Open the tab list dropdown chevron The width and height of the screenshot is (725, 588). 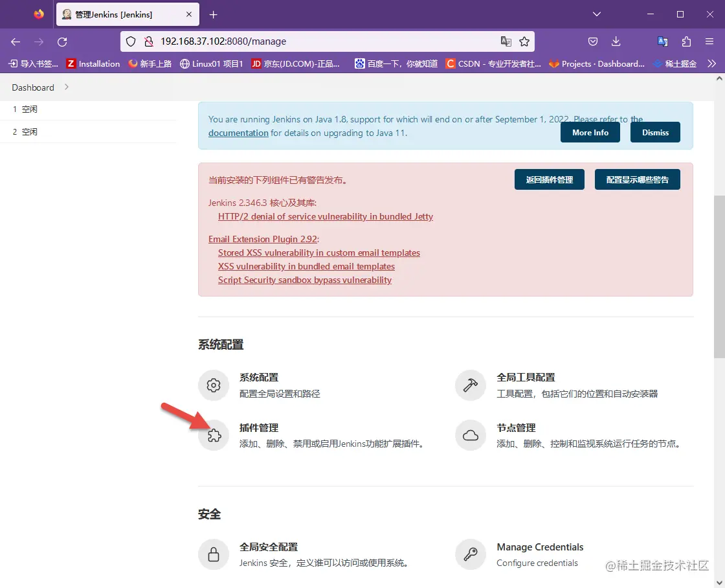pos(597,14)
